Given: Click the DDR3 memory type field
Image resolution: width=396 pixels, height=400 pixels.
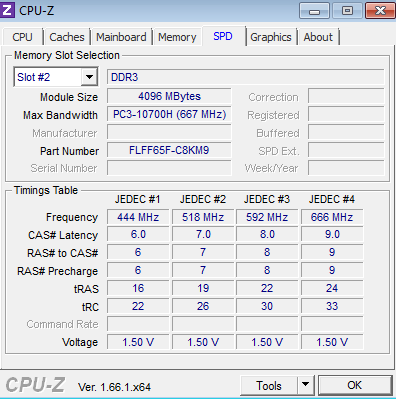Looking at the screenshot, I should pyautogui.click(x=245, y=77).
